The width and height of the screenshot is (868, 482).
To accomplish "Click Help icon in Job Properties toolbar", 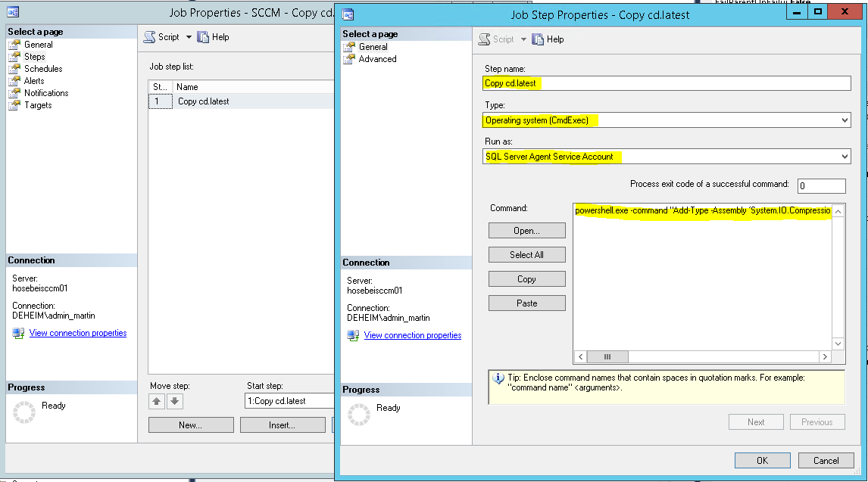I will point(203,37).
